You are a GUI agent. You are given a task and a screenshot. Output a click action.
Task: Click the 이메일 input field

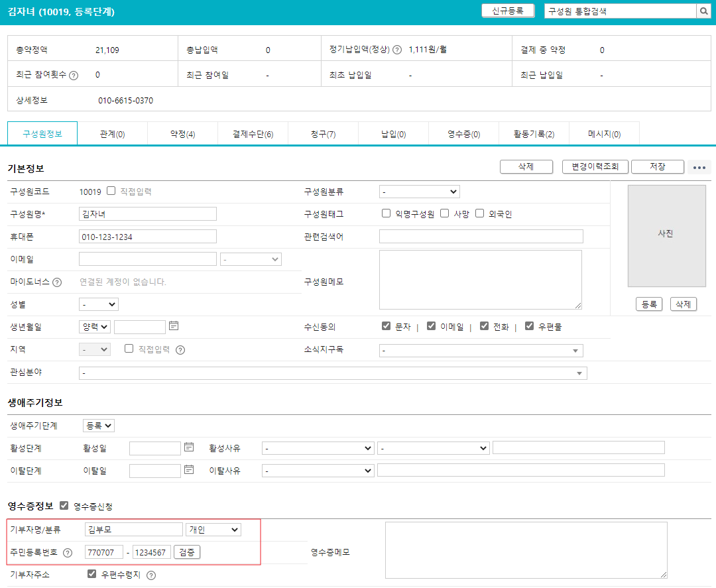point(147,259)
